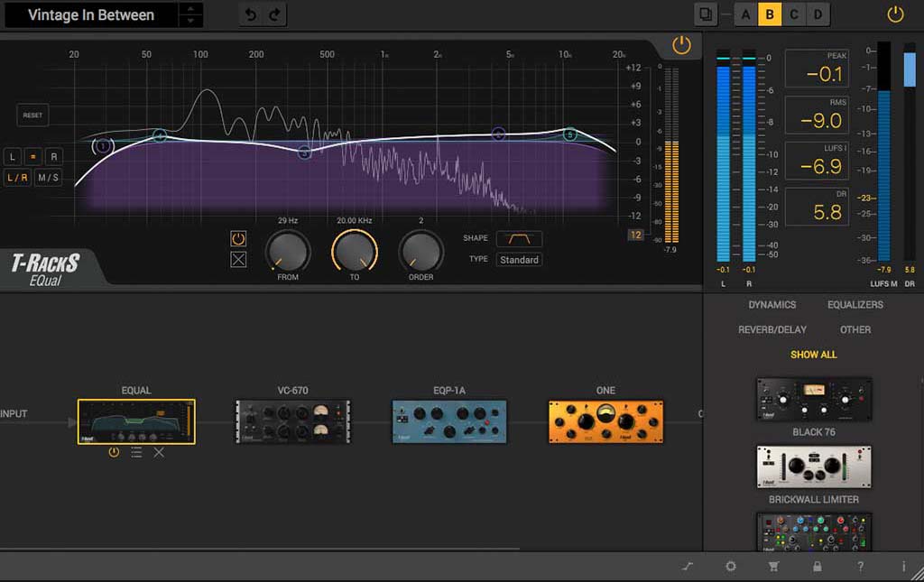This screenshot has width=924, height=582.
Task: Open the filter SHAPE selector
Action: [x=519, y=239]
